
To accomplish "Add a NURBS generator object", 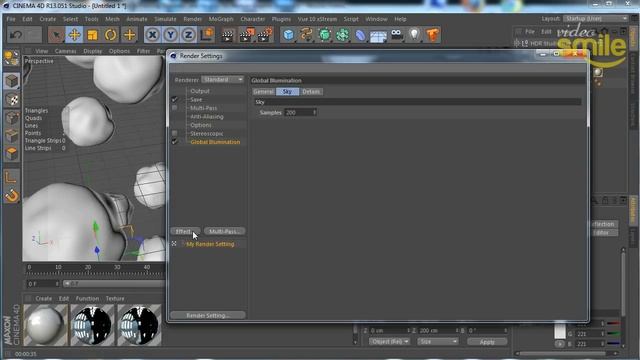I will click(324, 35).
